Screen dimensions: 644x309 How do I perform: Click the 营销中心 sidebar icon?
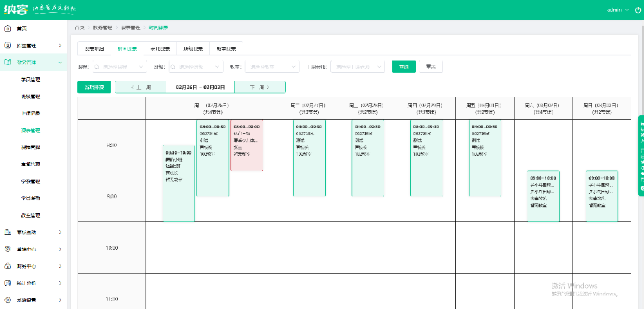pos(7,249)
